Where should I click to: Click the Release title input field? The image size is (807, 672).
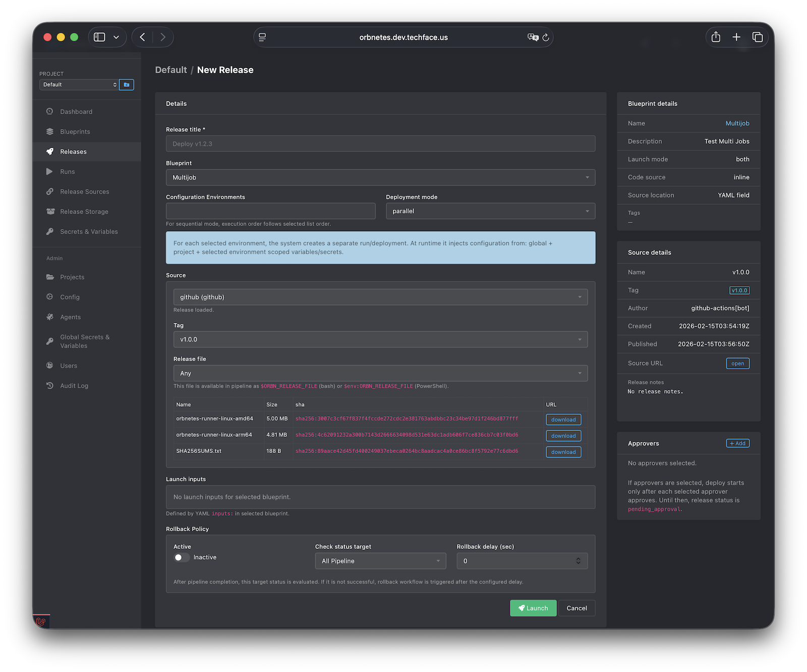[380, 143]
